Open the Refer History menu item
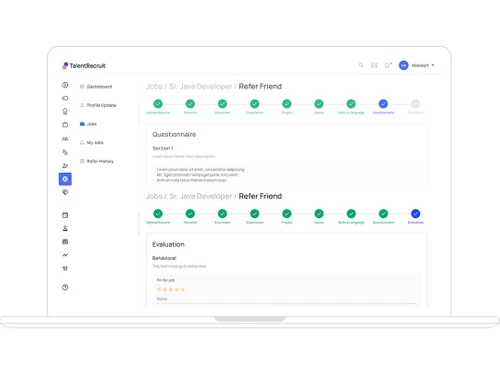Screen dimensions: 500x375 pos(97,161)
